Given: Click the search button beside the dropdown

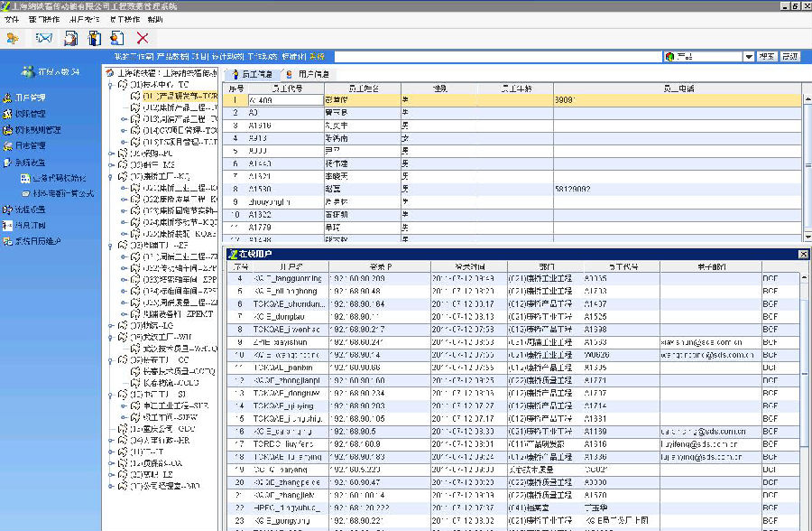Looking at the screenshot, I should (x=767, y=57).
